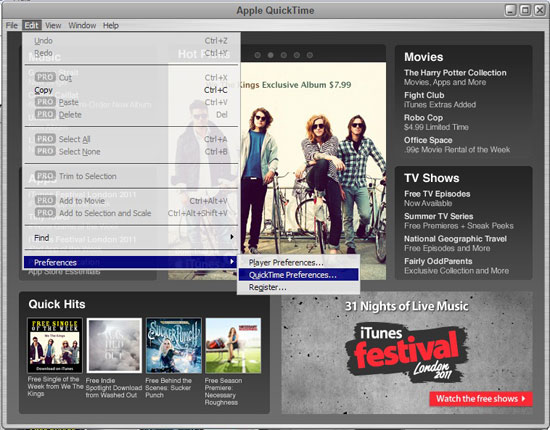
Task: Click 'Free Single of the Week' caption
Action: click(55, 387)
